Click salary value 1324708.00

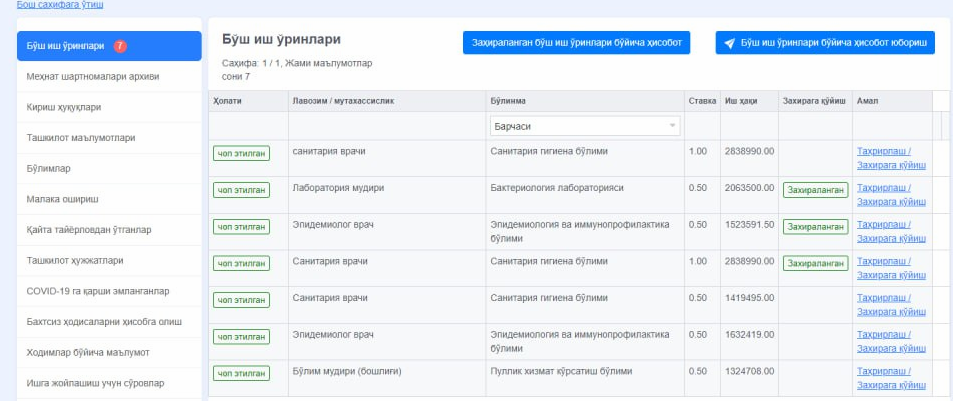749,371
